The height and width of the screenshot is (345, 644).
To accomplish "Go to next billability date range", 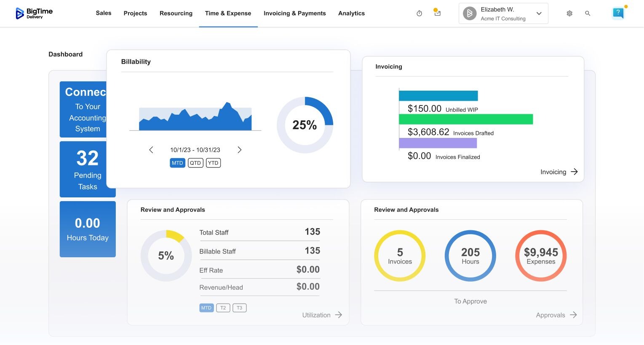I will point(239,150).
